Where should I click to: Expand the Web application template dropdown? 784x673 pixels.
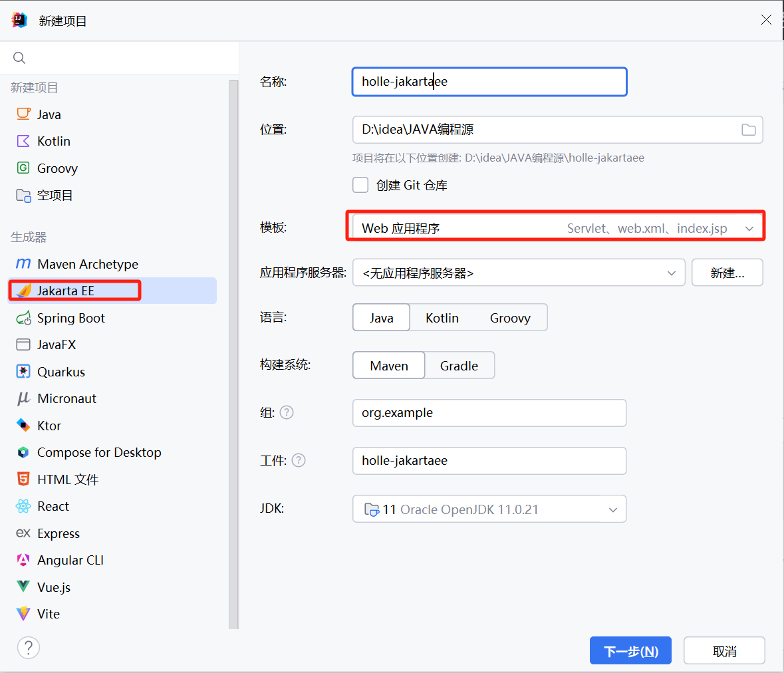[749, 228]
